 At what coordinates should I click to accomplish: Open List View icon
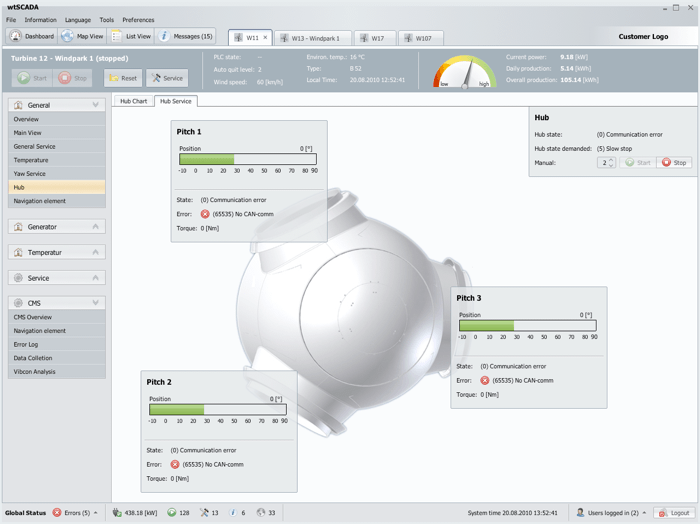[117, 36]
